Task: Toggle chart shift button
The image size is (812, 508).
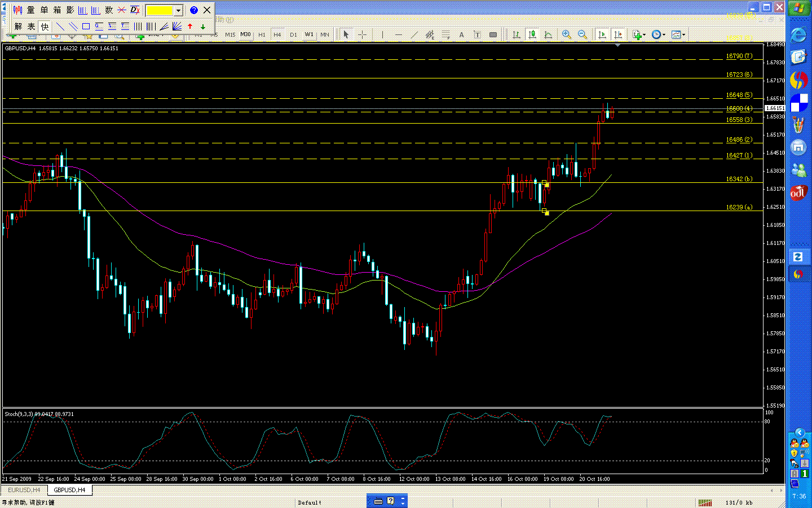Action: (x=618, y=34)
